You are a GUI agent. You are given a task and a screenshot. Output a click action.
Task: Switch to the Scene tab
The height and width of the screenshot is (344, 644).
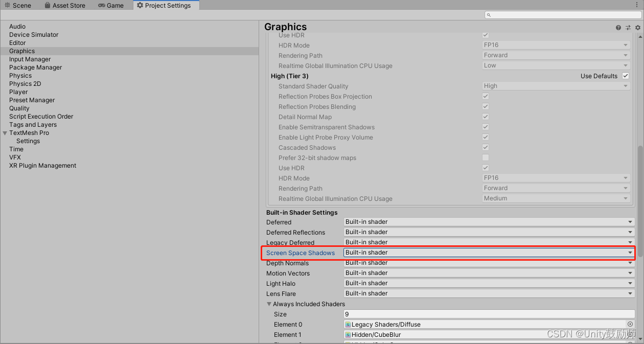(18, 5)
